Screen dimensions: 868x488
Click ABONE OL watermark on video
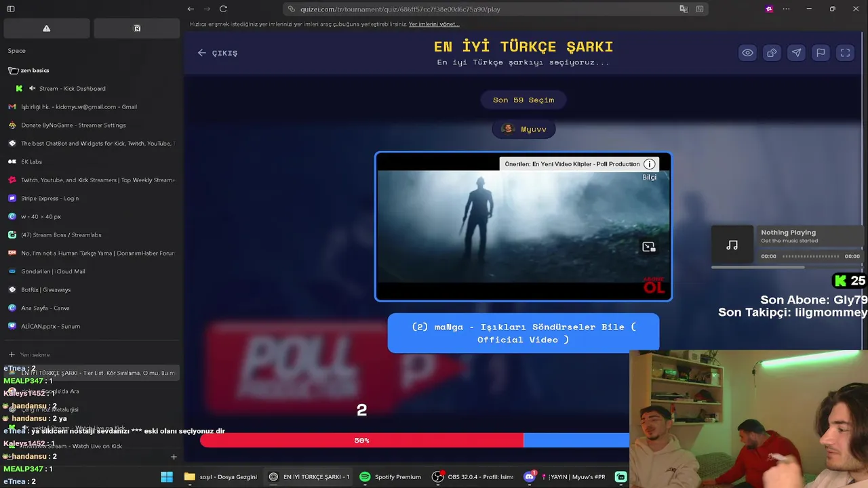654,285
